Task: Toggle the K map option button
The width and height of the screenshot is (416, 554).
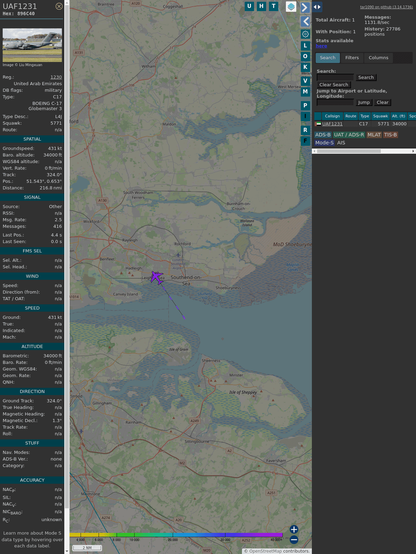Action: 305,67
